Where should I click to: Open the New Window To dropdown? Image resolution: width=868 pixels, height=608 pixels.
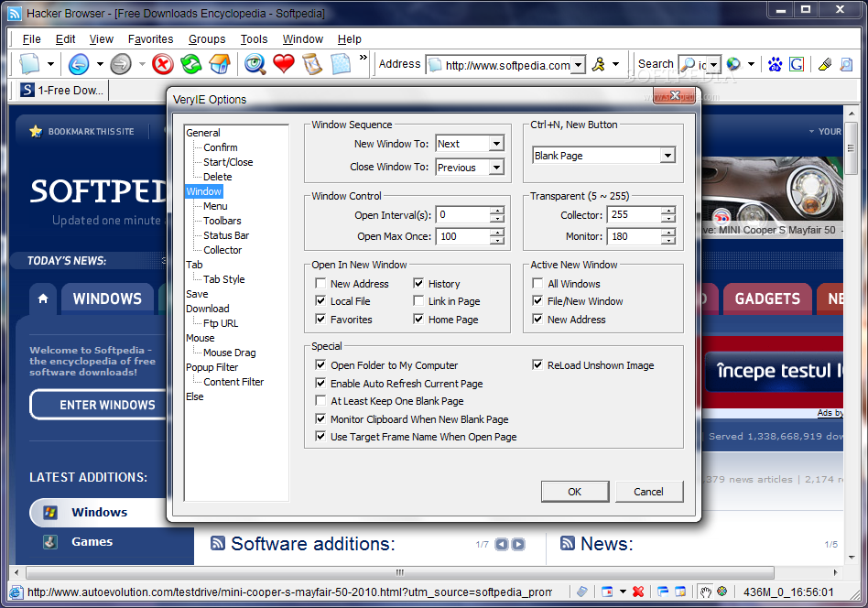(496, 144)
